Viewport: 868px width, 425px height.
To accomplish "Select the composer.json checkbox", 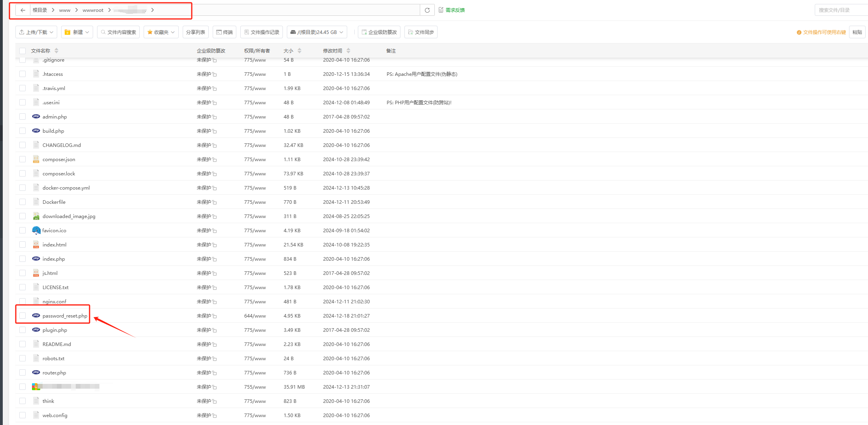I will pyautogui.click(x=22, y=159).
